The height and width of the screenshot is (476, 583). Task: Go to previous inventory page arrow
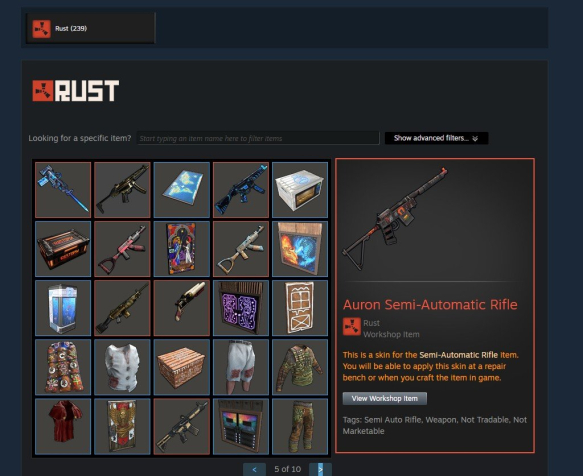pos(254,469)
